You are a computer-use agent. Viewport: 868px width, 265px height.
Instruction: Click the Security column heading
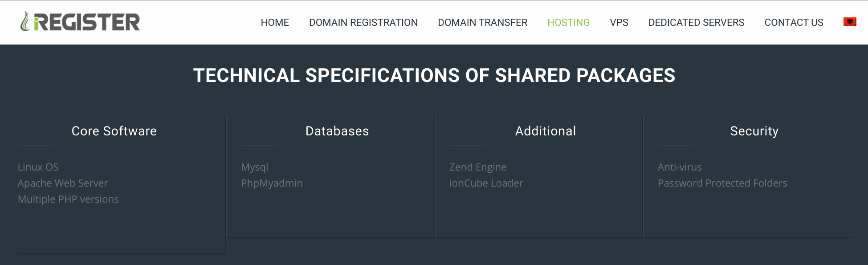point(754,131)
